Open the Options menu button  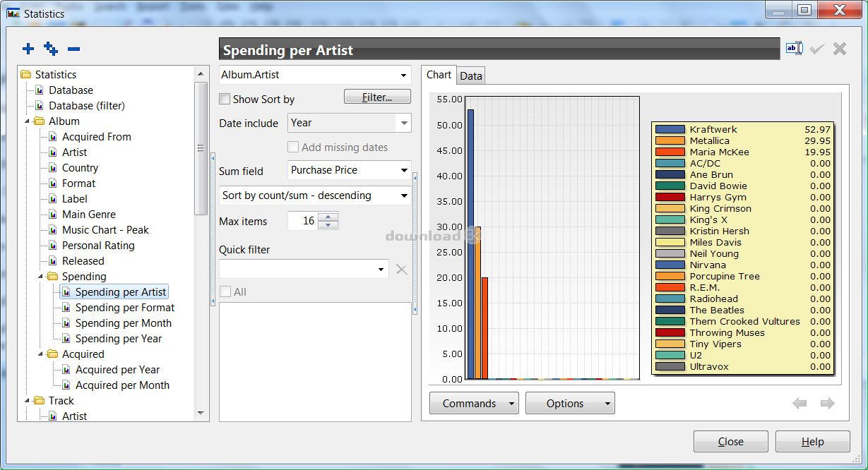[x=570, y=404]
